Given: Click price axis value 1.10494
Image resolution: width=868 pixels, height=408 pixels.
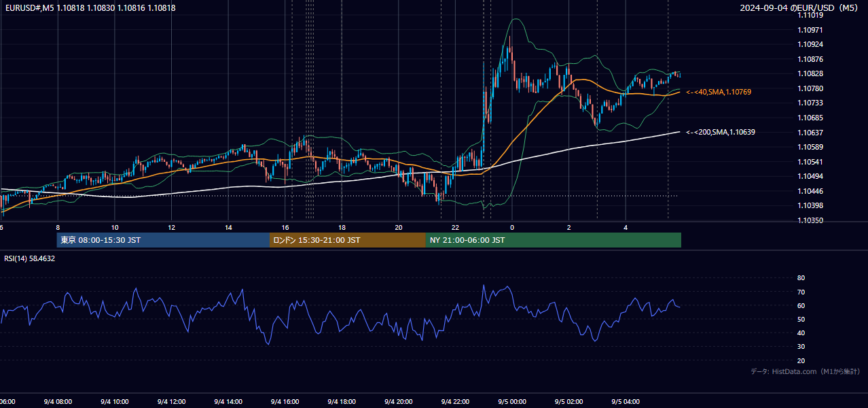Looking at the screenshot, I should [810, 176].
